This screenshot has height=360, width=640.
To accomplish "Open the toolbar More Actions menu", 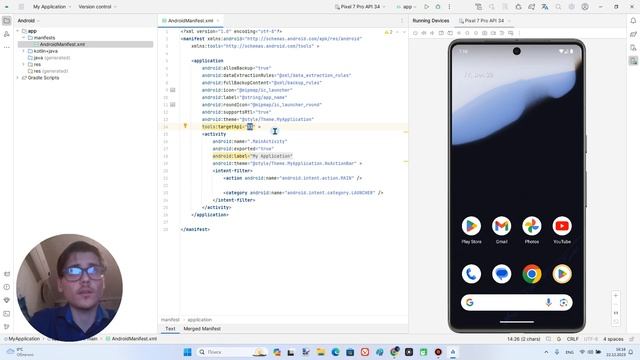I will (449, 7).
